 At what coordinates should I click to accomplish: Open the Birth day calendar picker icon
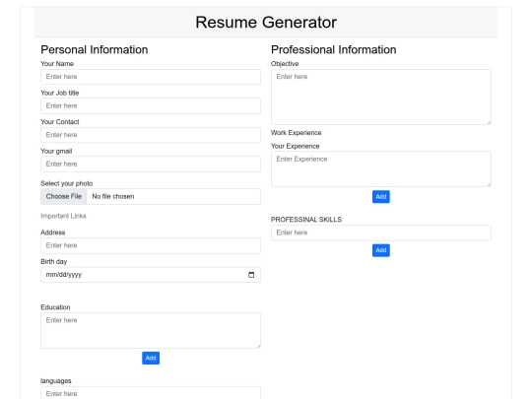pos(251,275)
